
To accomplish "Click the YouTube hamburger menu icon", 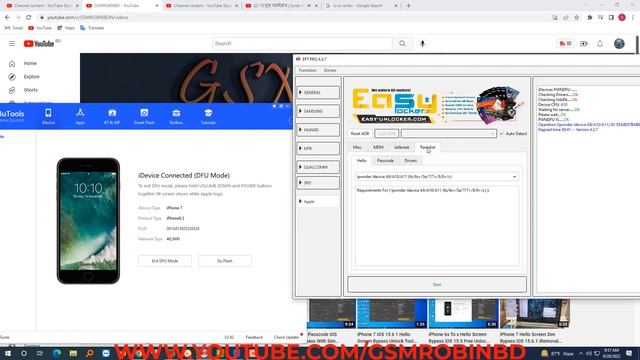I will click(12, 43).
